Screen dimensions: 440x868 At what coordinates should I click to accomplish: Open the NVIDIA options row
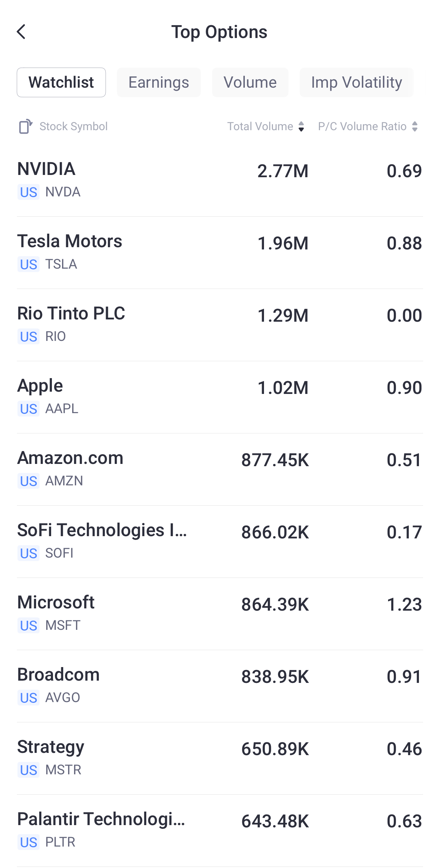[x=220, y=180]
